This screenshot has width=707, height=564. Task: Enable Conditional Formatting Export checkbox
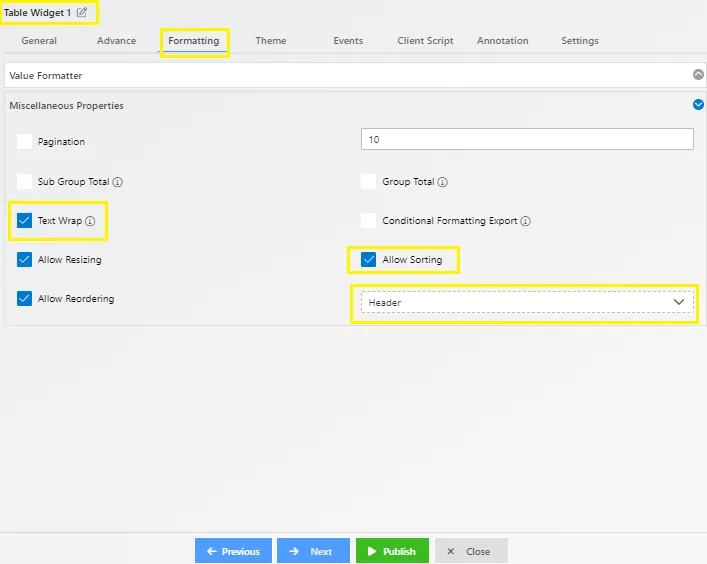[x=368, y=220]
